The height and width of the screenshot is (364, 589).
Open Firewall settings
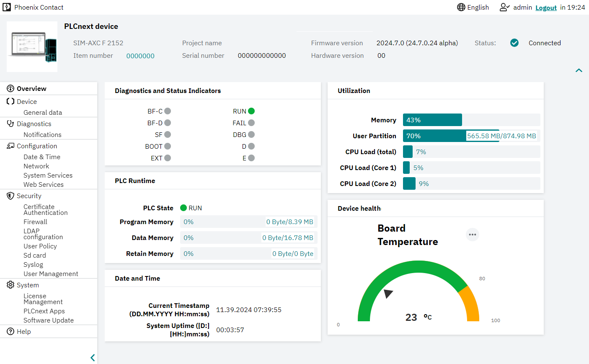(x=35, y=222)
